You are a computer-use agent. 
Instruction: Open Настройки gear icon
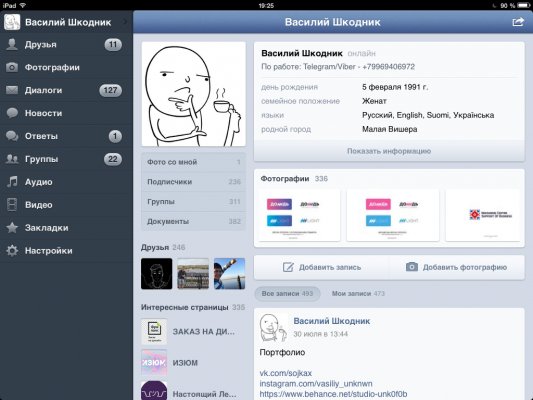point(12,250)
